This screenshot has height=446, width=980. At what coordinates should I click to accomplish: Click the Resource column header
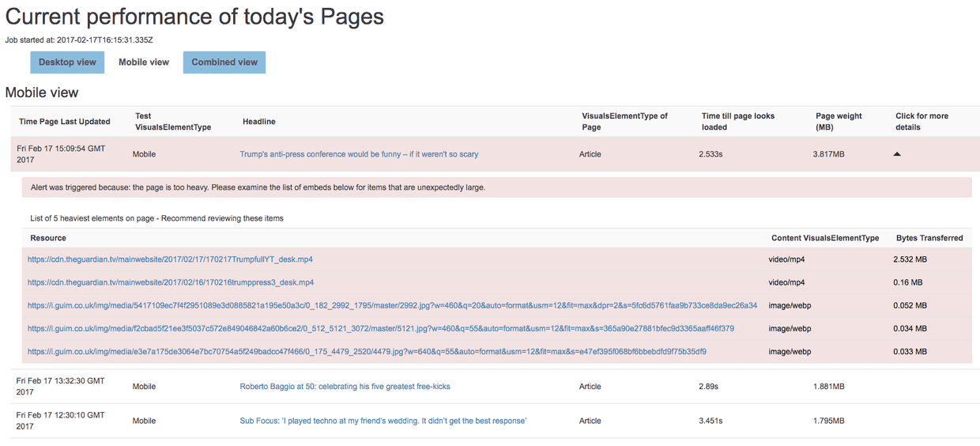coord(48,238)
